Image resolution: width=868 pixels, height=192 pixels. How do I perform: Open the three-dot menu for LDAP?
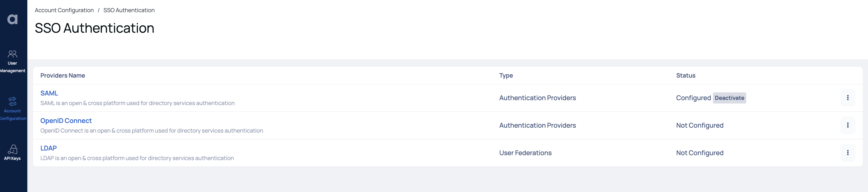(848, 153)
